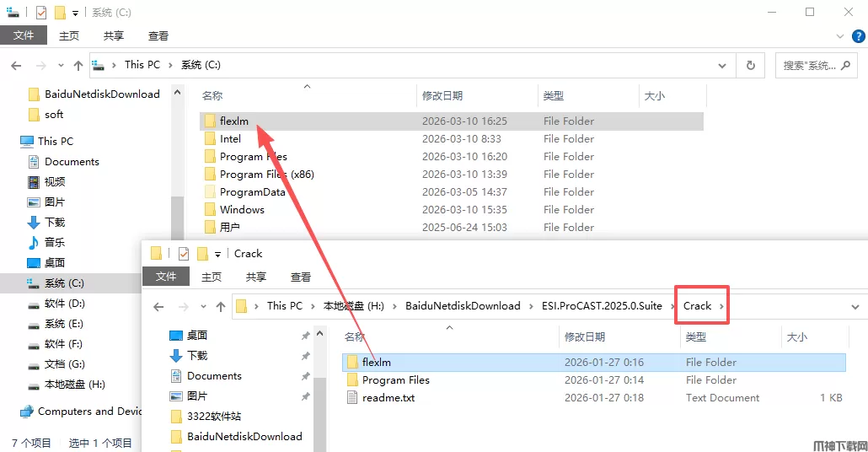Click This PC breadcrumb in 系统 (C:) window
This screenshot has height=452, width=868.
point(142,65)
